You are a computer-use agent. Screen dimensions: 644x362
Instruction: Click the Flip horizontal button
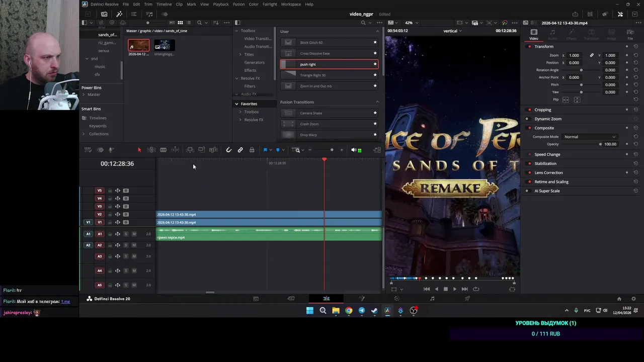[x=566, y=100]
